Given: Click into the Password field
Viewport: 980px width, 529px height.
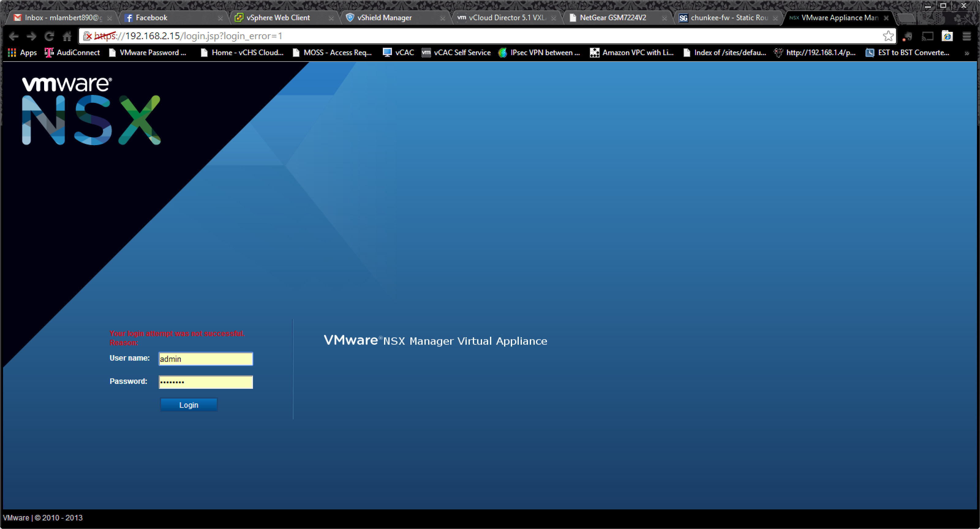Looking at the screenshot, I should point(205,382).
